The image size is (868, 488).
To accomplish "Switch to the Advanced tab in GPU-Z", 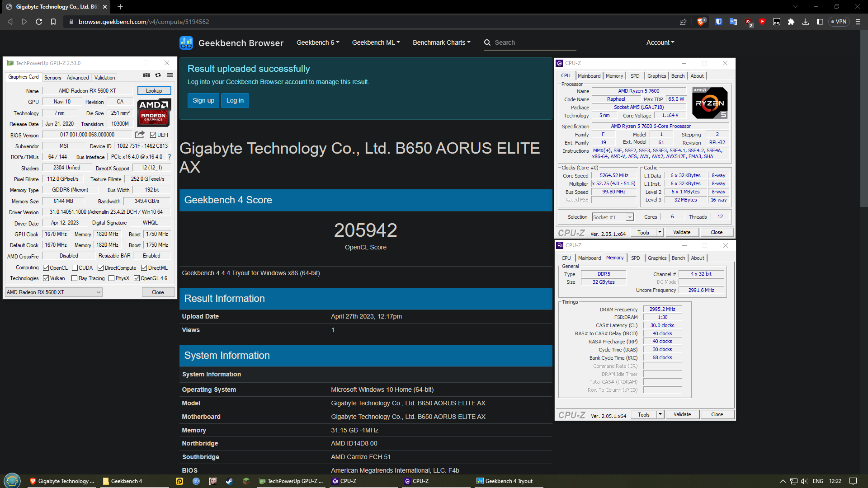I will pyautogui.click(x=78, y=78).
